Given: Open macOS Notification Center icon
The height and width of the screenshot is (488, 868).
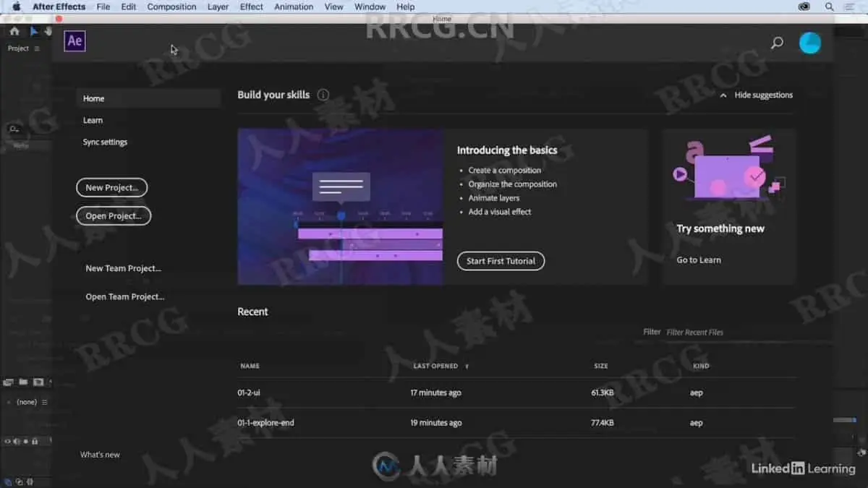Looking at the screenshot, I should 851,7.
